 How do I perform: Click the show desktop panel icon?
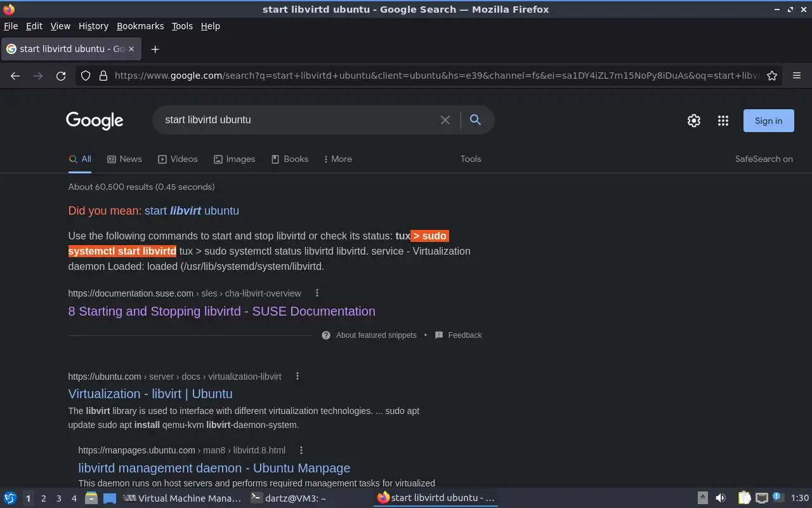110,498
